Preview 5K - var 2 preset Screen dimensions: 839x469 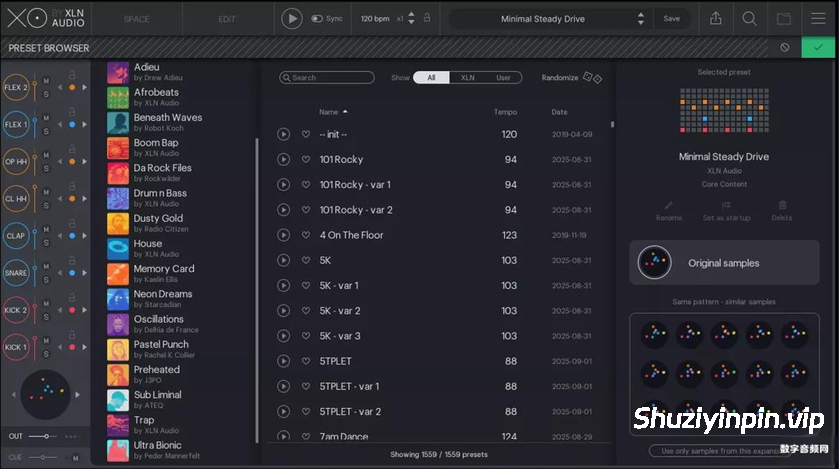(x=284, y=311)
